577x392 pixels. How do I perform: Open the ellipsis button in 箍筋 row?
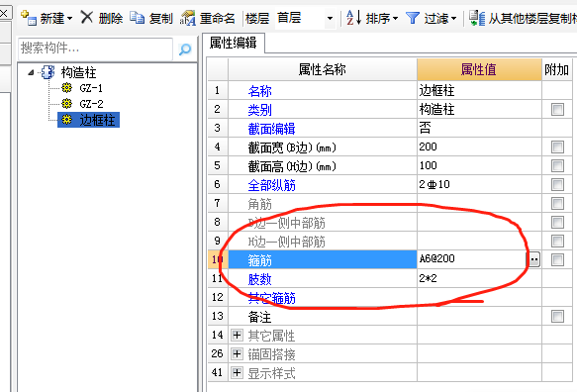click(x=534, y=259)
